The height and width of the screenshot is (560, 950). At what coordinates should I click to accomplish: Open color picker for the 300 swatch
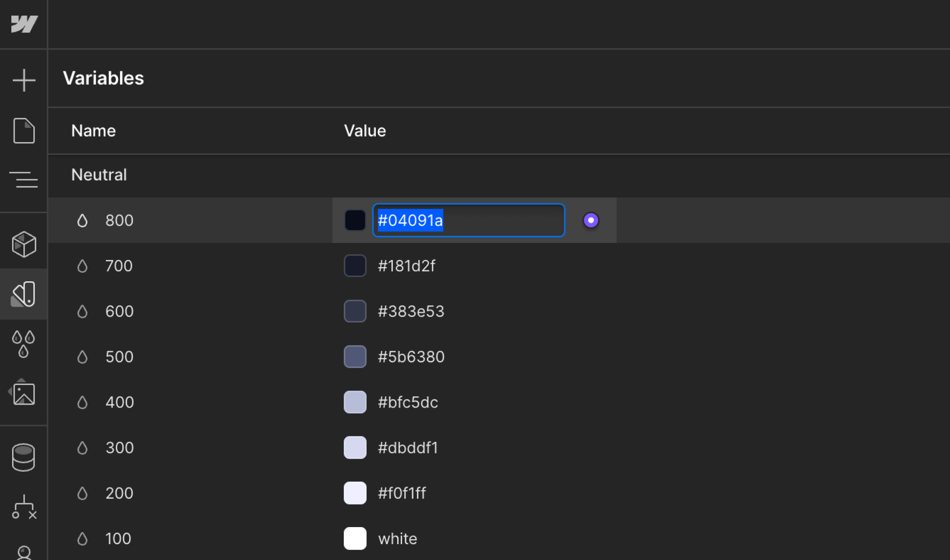click(355, 447)
